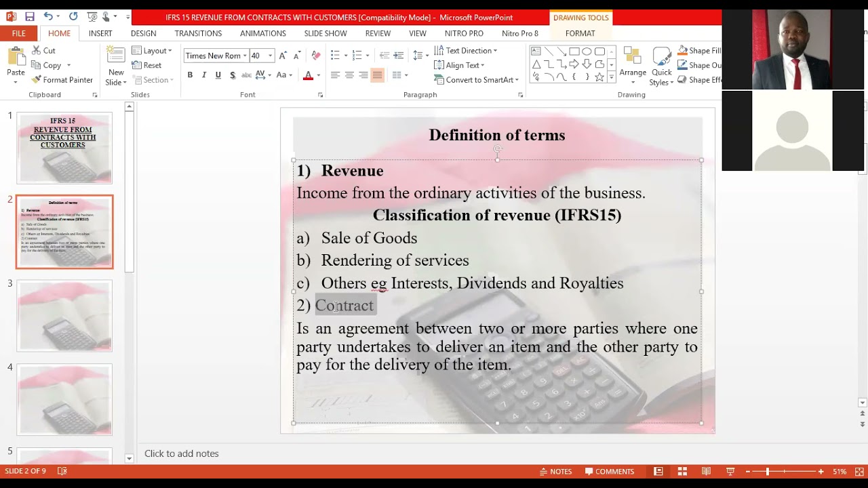Select the star shape in the gallery
This screenshot has width=868, height=488.
pyautogui.click(x=599, y=77)
